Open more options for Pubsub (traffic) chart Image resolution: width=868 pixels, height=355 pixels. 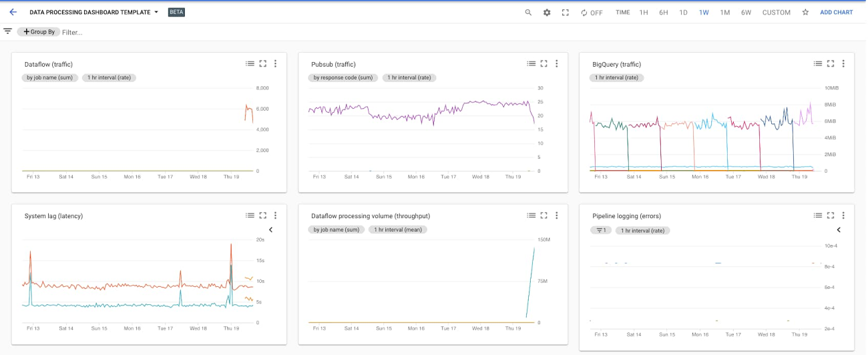tap(556, 64)
